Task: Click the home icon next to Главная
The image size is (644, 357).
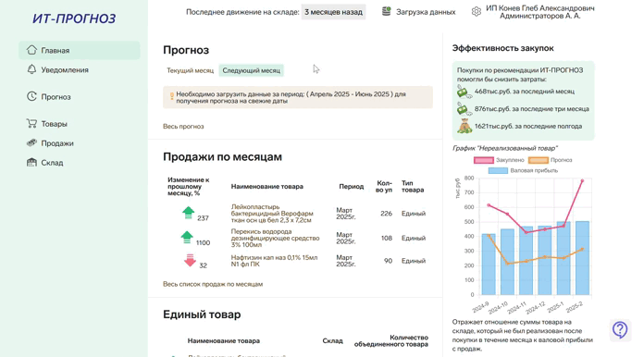Action: [31, 50]
